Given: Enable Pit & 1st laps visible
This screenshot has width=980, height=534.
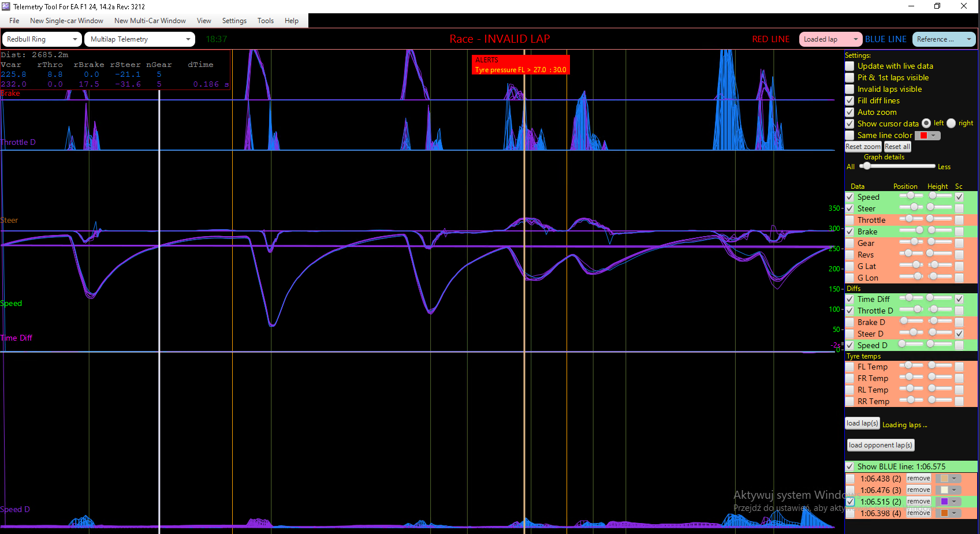Looking at the screenshot, I should (x=849, y=78).
